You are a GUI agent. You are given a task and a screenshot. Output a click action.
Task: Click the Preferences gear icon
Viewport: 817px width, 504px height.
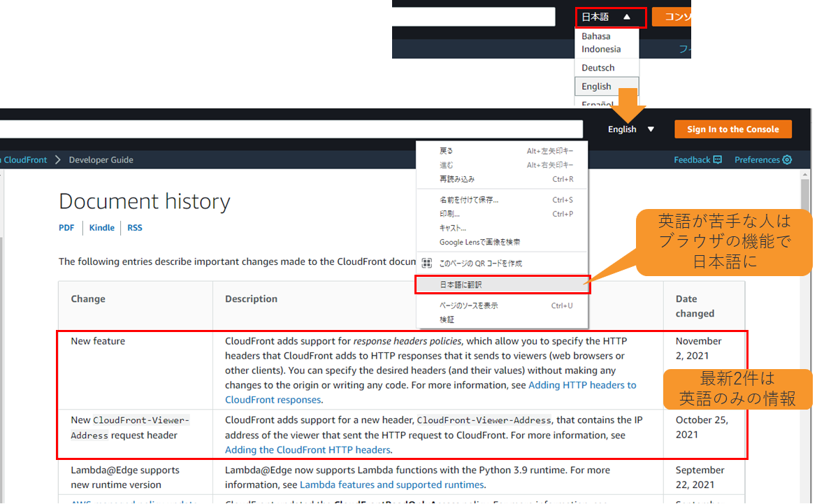coord(788,160)
